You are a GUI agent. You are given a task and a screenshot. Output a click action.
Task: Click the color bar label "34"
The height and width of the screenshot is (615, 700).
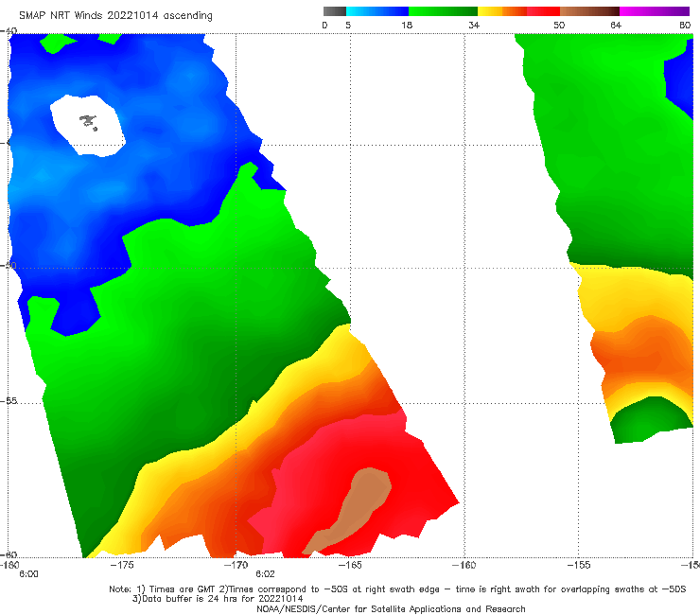pyautogui.click(x=474, y=26)
